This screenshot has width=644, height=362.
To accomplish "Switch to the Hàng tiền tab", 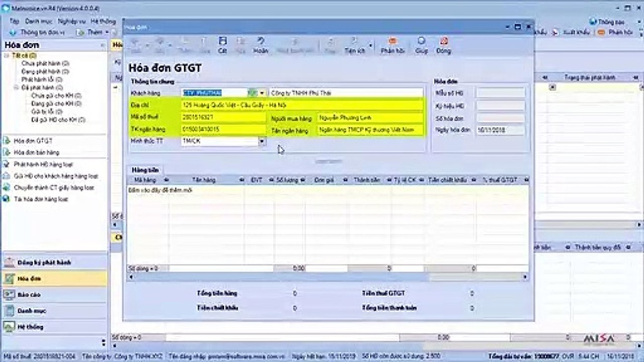I will [x=145, y=170].
